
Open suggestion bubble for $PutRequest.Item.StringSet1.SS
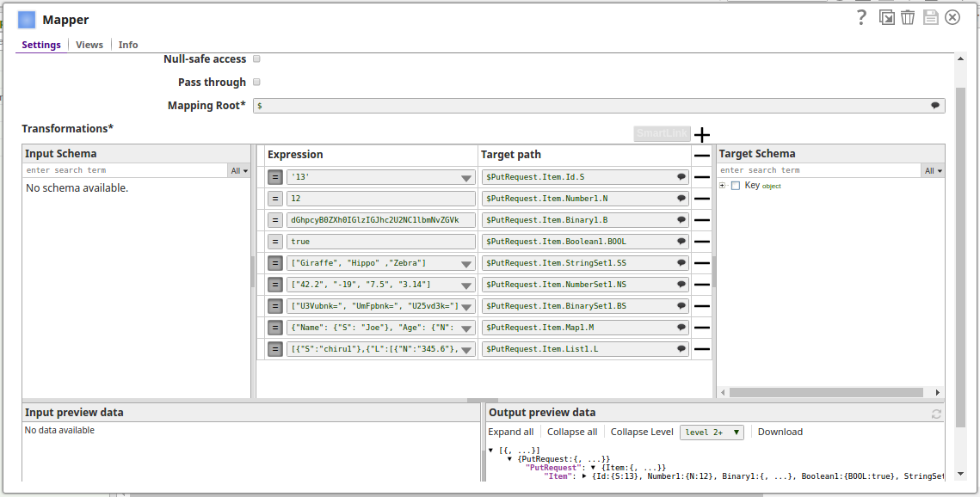point(681,263)
